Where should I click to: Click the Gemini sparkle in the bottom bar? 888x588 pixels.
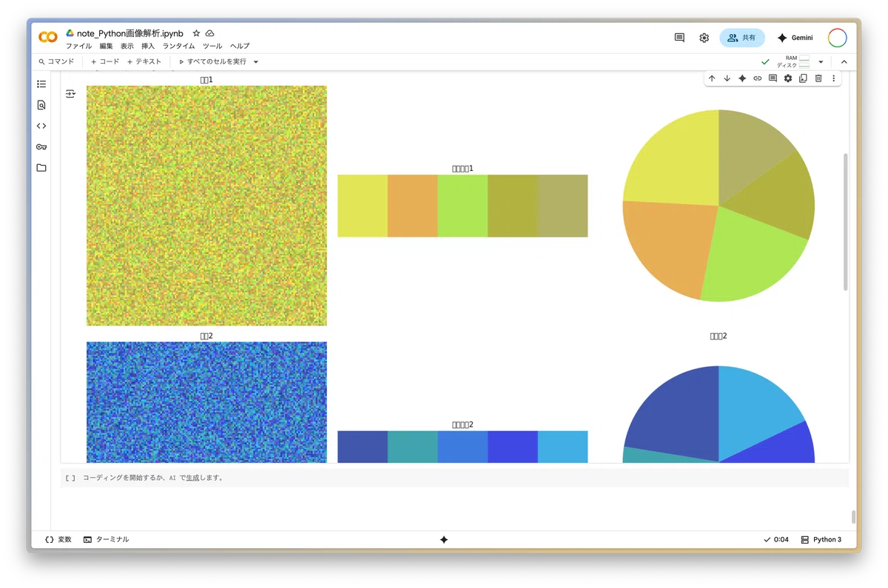coord(444,540)
